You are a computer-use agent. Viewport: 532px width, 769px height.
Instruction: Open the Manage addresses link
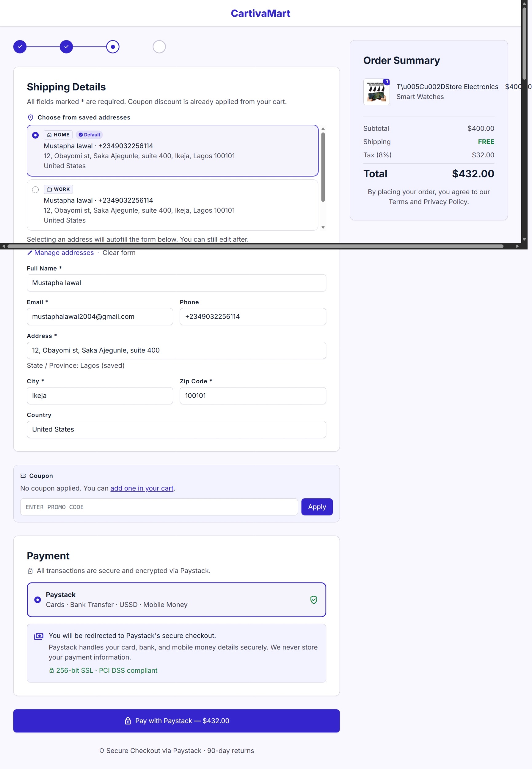(64, 253)
